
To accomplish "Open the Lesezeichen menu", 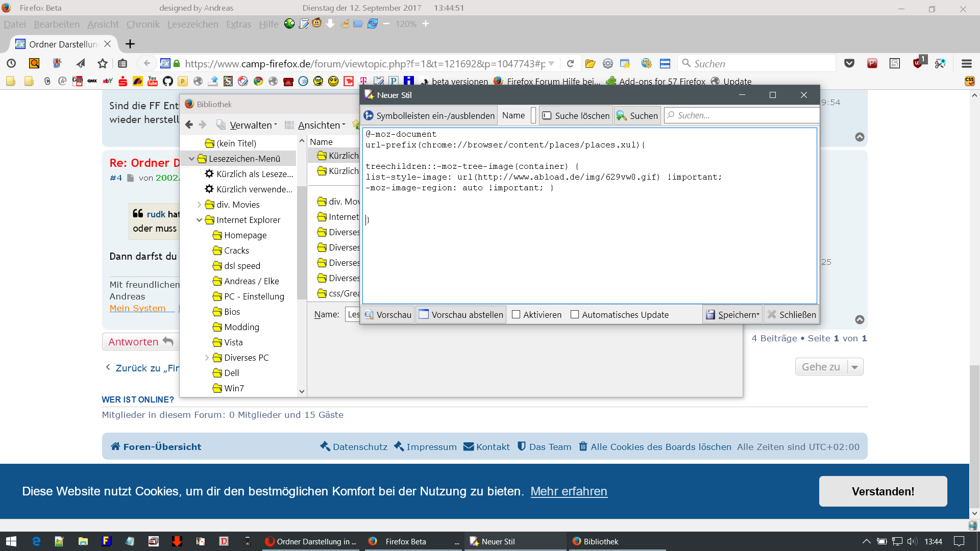I will (x=192, y=24).
